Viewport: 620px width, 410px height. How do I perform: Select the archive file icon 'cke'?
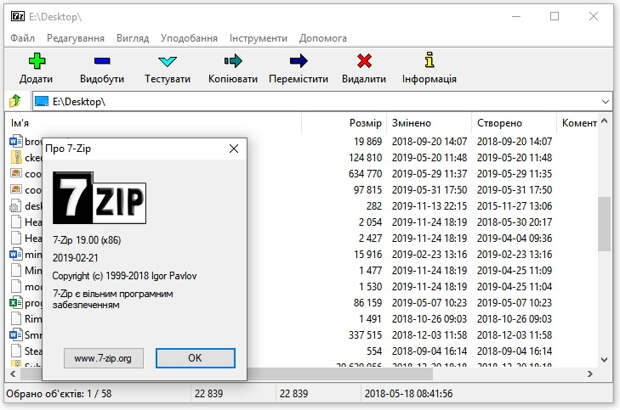pos(16,157)
